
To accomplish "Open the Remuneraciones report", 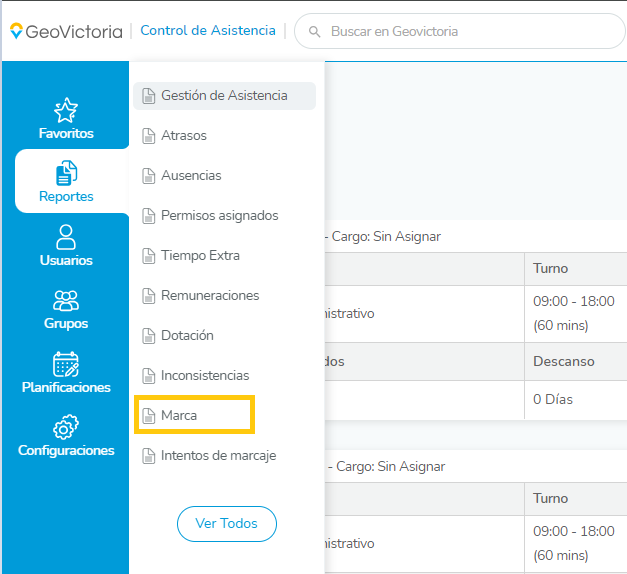I will (210, 296).
